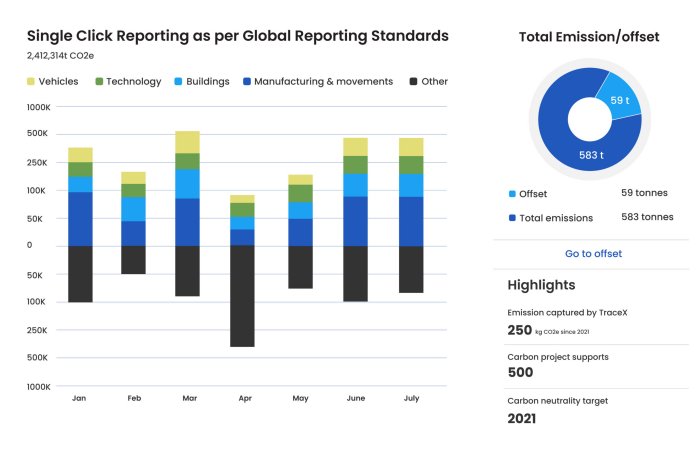Click the Vehicles legend color swatch
700x455 pixels.
point(31,81)
